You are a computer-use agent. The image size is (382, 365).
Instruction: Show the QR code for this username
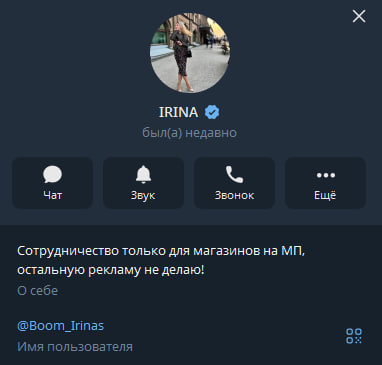tap(354, 336)
